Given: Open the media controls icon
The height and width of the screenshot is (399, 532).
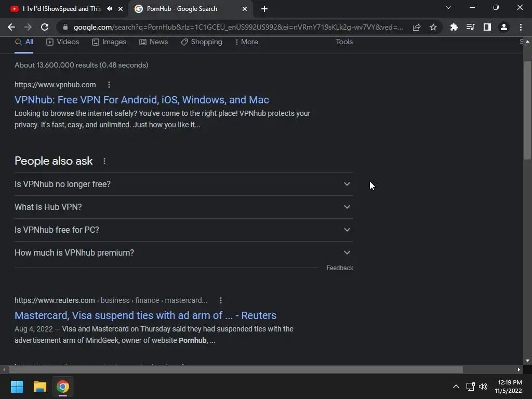Looking at the screenshot, I should click(x=470, y=27).
